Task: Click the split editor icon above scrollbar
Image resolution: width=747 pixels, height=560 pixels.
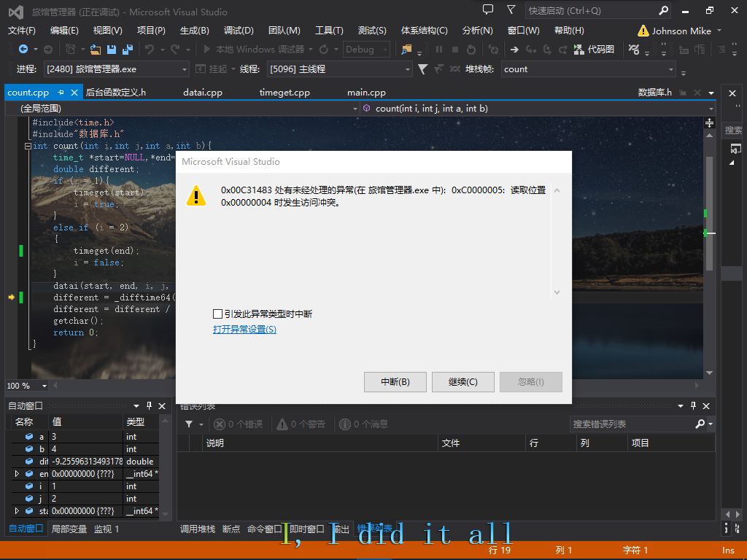Action: pyautogui.click(x=709, y=123)
